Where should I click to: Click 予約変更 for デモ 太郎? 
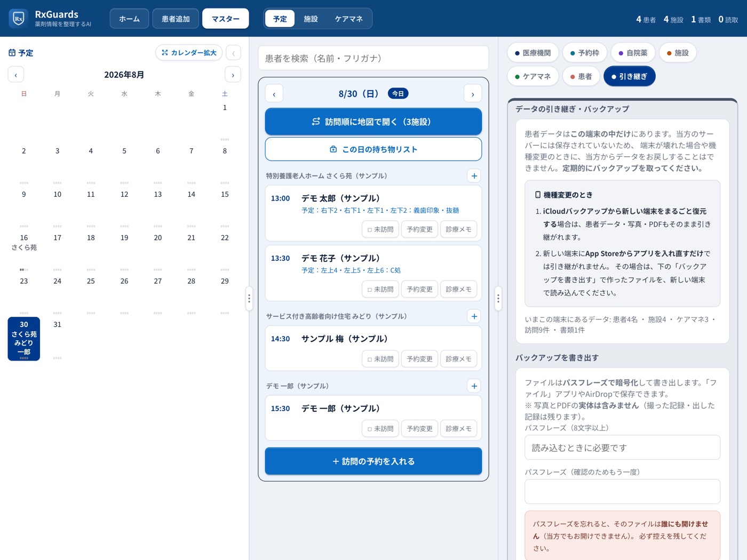(419, 229)
